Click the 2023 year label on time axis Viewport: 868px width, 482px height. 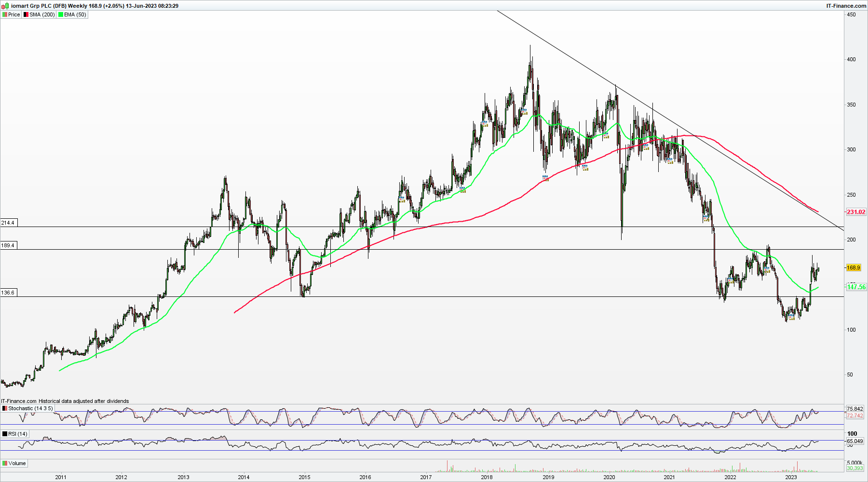coord(791,477)
